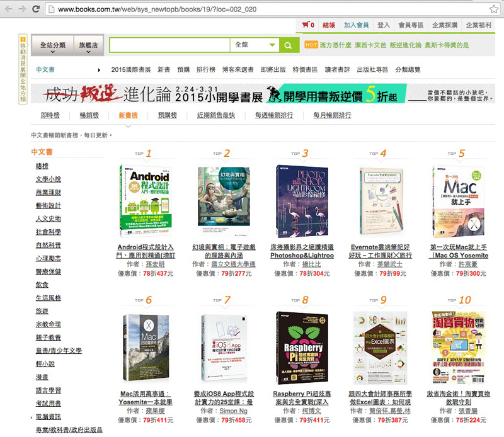Image resolution: width=504 pixels, height=437 pixels.
Task: Switch to 預購榜 tab
Action: click(x=168, y=115)
